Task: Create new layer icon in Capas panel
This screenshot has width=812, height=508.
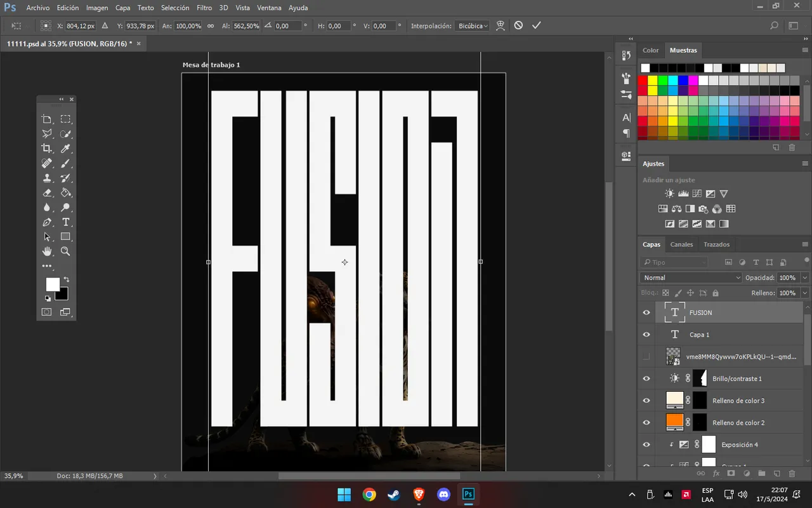Action: click(776, 474)
